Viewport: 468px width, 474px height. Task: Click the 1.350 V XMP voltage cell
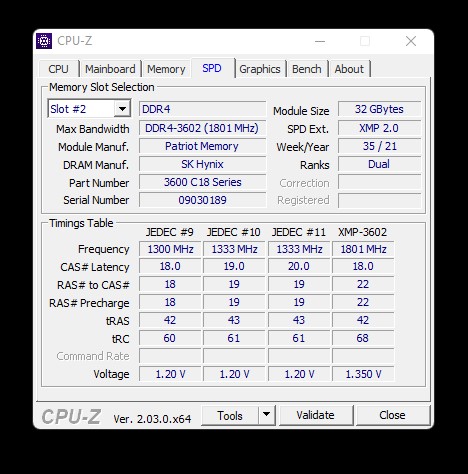coord(363,374)
